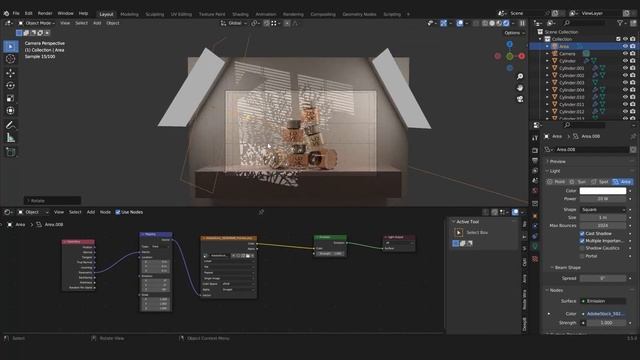
Task: Open the node editor Object type dropdown
Action: [x=32, y=212]
